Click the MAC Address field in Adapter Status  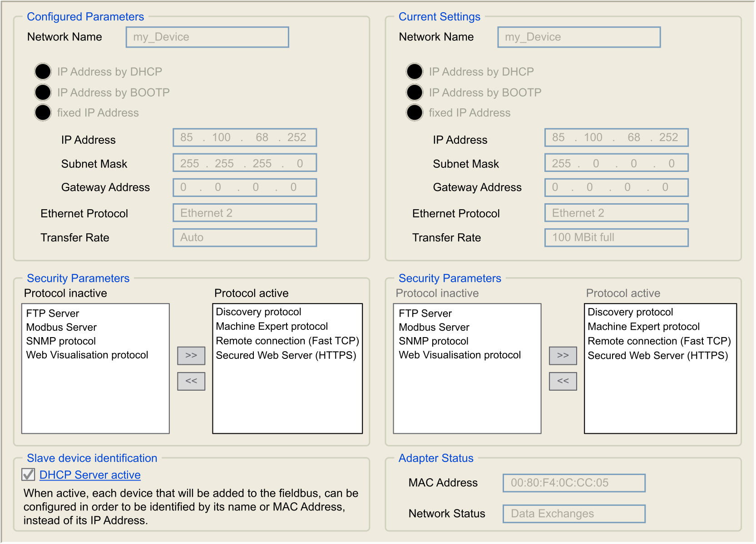(573, 483)
